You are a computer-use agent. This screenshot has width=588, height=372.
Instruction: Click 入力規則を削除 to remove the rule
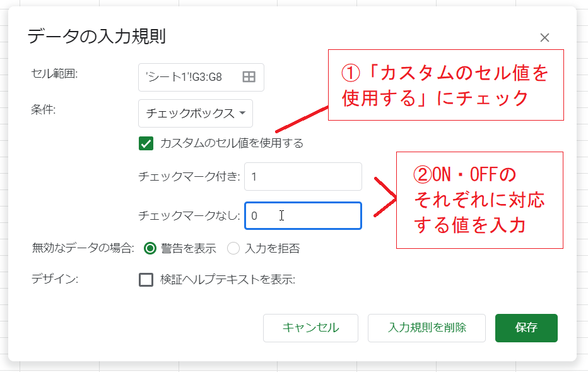pos(426,328)
